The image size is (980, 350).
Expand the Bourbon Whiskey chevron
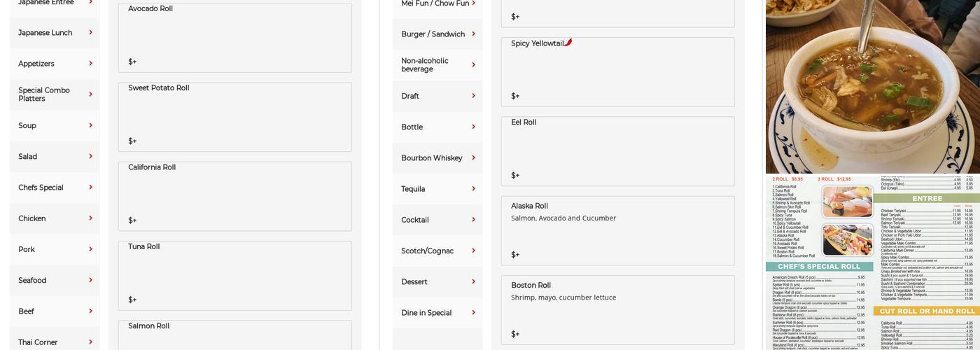point(473,157)
